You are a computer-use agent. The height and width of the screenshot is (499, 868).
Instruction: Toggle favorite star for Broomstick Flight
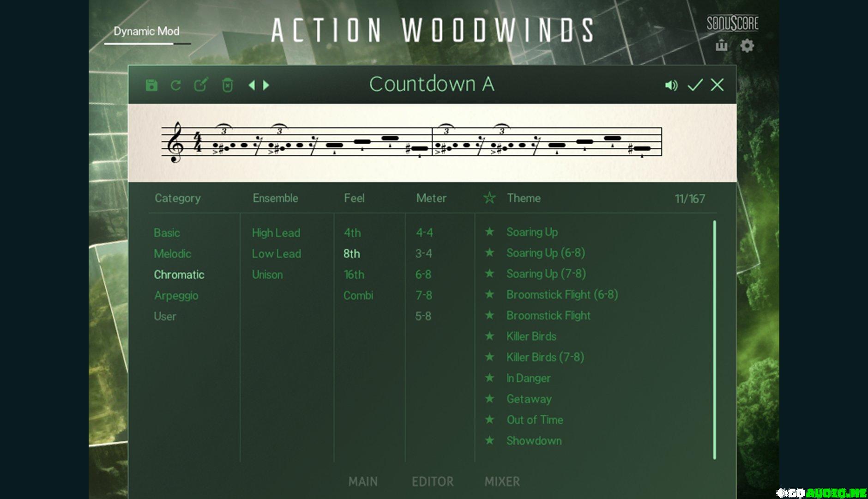489,315
